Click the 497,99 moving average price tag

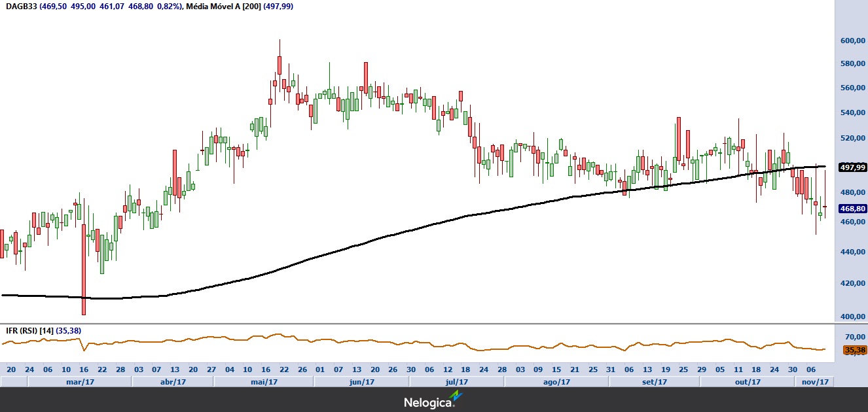[x=852, y=167]
